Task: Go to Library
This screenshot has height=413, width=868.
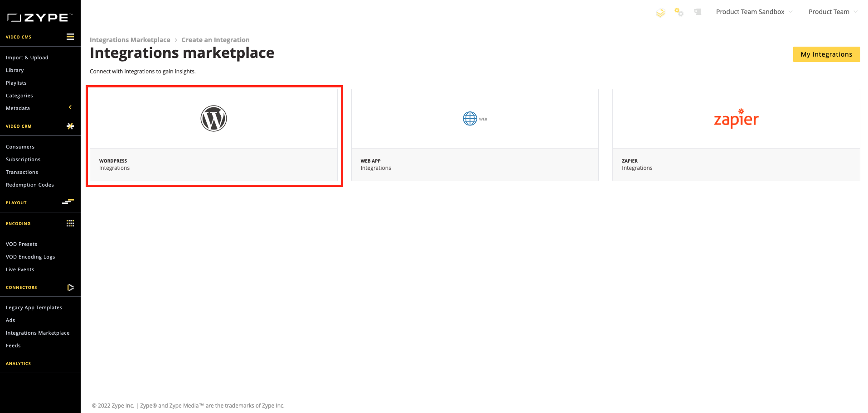Action: click(15, 70)
